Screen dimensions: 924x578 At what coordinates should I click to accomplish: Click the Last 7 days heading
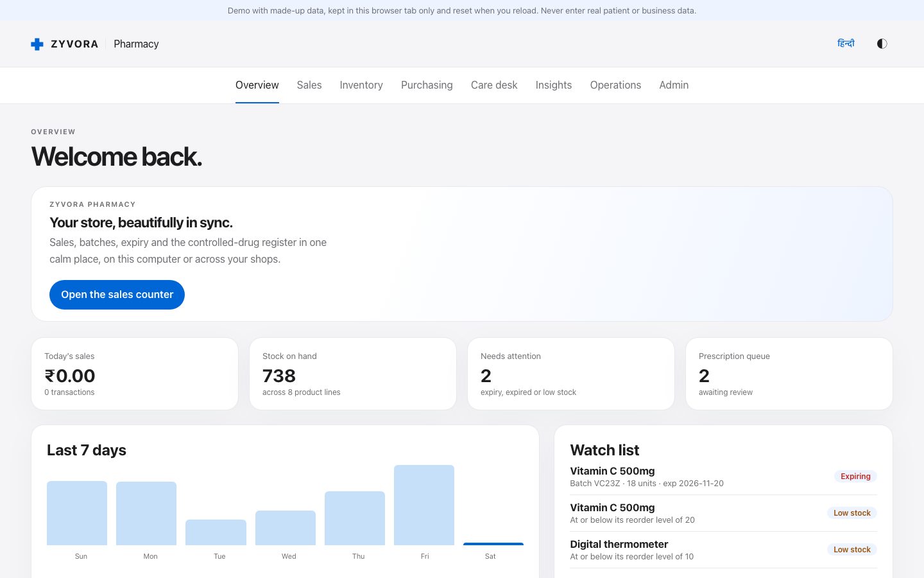(x=87, y=450)
